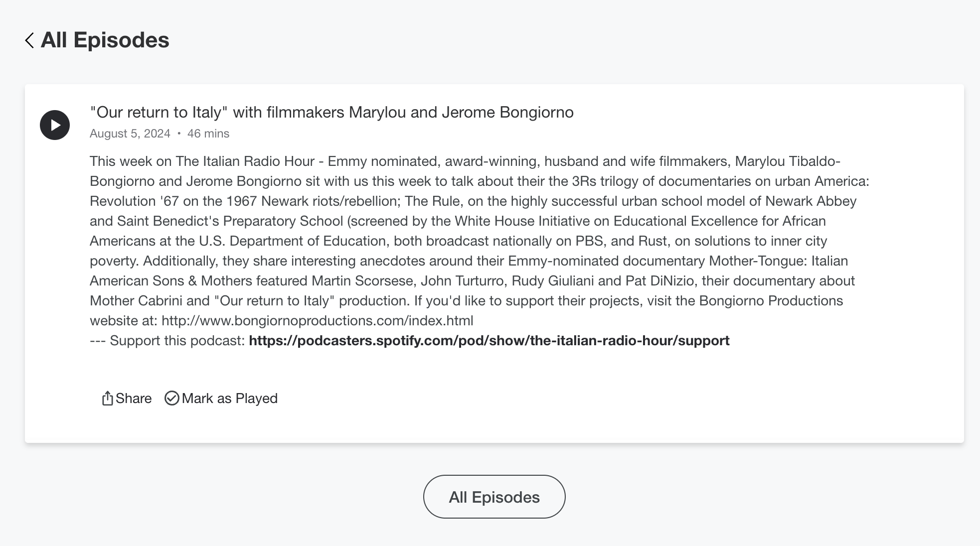
Task: Toggle the Mark as Played checkmark icon
Action: coord(171,399)
